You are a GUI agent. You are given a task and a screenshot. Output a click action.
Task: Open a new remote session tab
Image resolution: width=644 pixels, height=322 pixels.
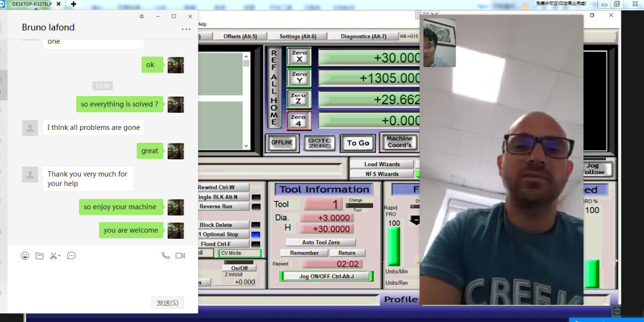pos(74,4)
